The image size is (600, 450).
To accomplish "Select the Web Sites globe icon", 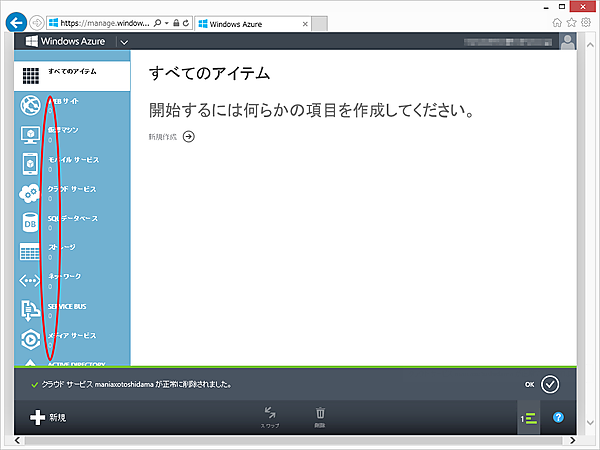I will point(31,105).
